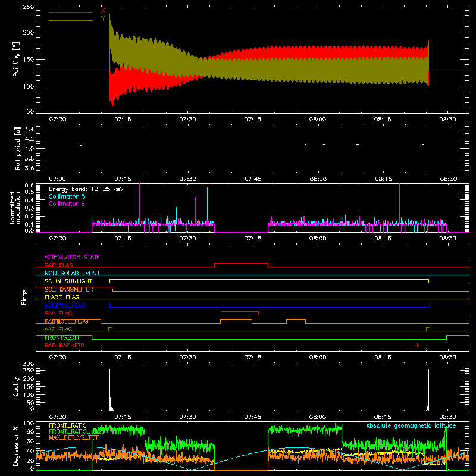Click the 'Energy band: 12-25 keV' text
Viewport: 476px width, 476px height.
86,189
